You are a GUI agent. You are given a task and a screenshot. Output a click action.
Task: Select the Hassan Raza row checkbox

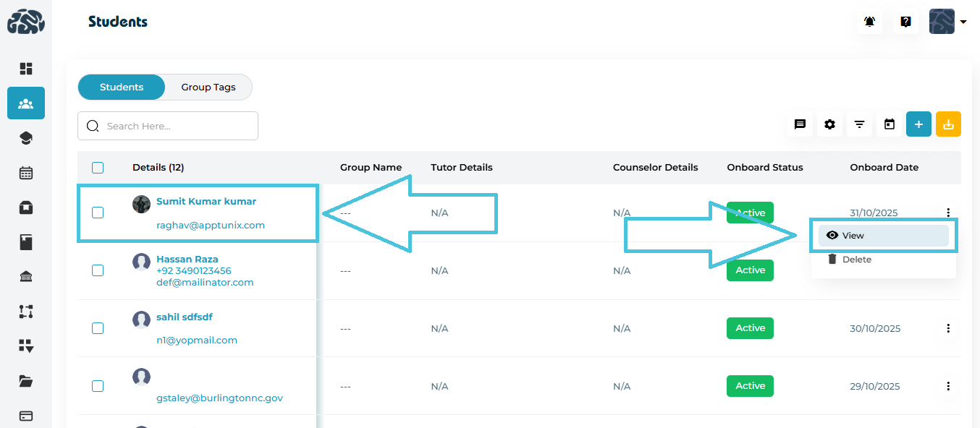coord(98,270)
